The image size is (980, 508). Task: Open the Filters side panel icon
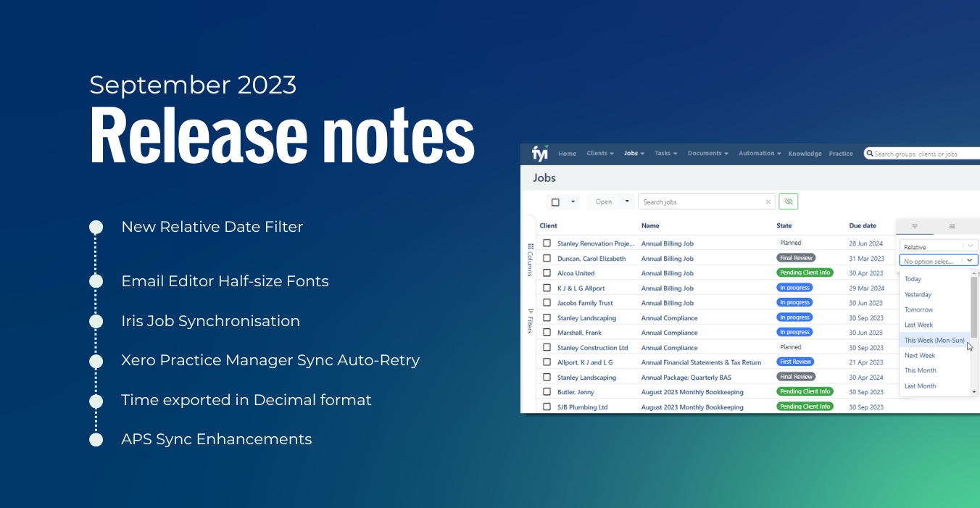point(530,311)
